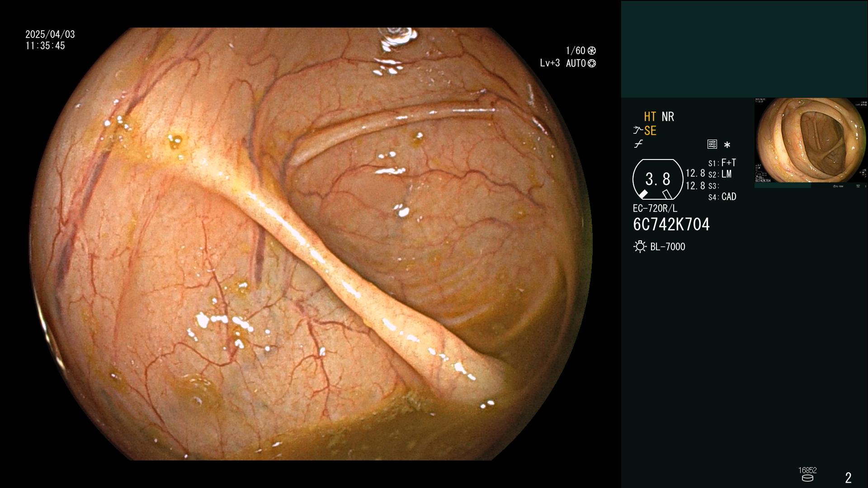
Task: Click the scope model EC-720R/L text
Action: (x=655, y=209)
